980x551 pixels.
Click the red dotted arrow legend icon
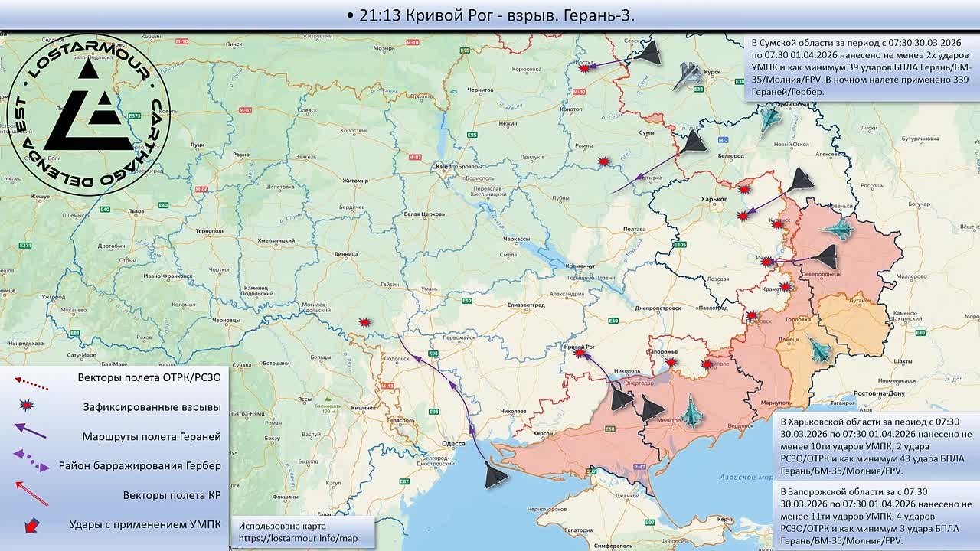point(31,378)
